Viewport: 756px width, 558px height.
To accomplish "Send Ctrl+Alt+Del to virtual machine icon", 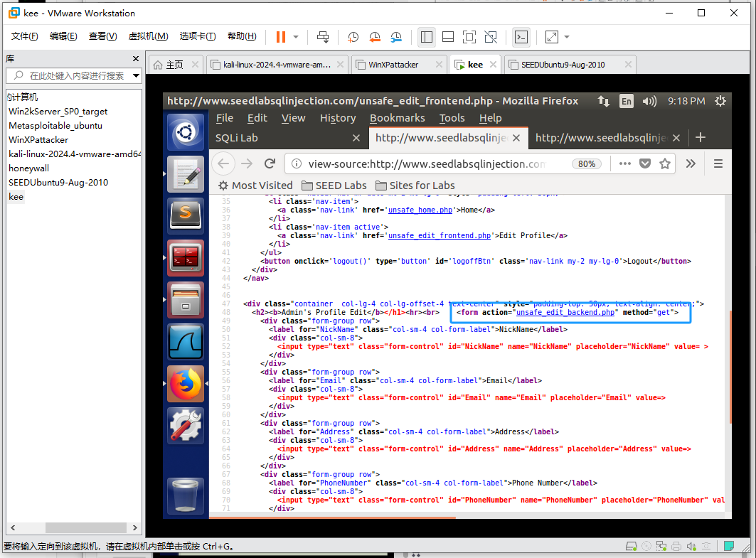I will pos(323,37).
